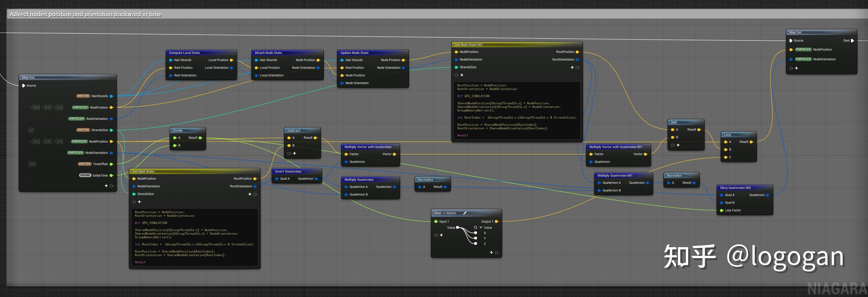Click the plus add-pin icon on Map Get node
The height and width of the screenshot is (297, 868).
click(x=106, y=186)
